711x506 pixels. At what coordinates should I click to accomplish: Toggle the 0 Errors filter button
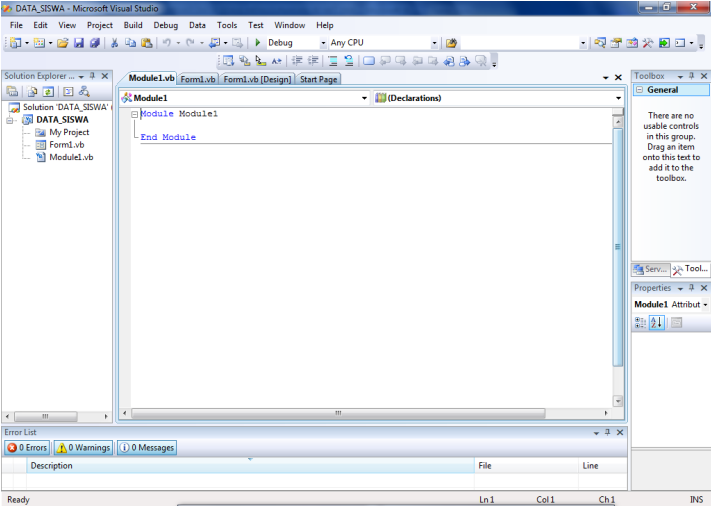click(x=28, y=448)
